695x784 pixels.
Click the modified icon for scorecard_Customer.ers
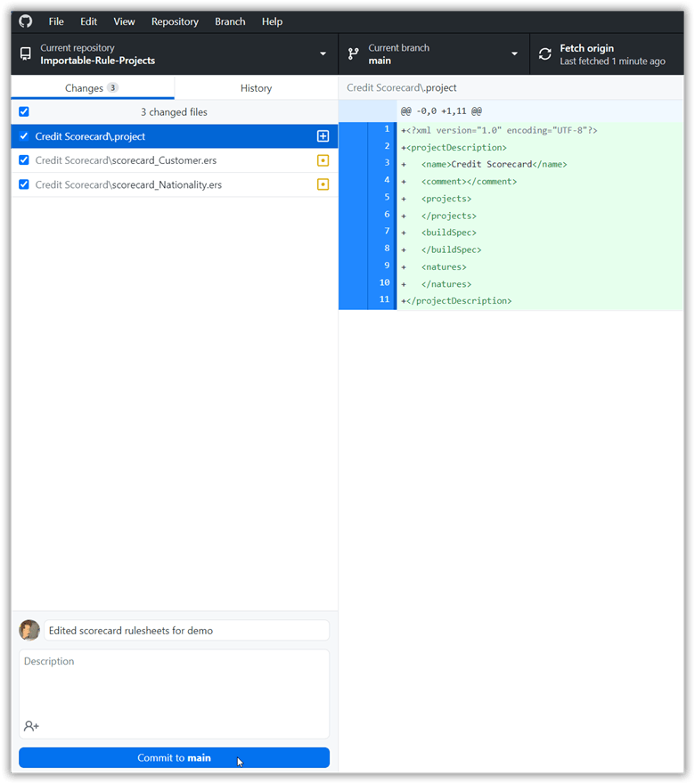[x=323, y=160]
